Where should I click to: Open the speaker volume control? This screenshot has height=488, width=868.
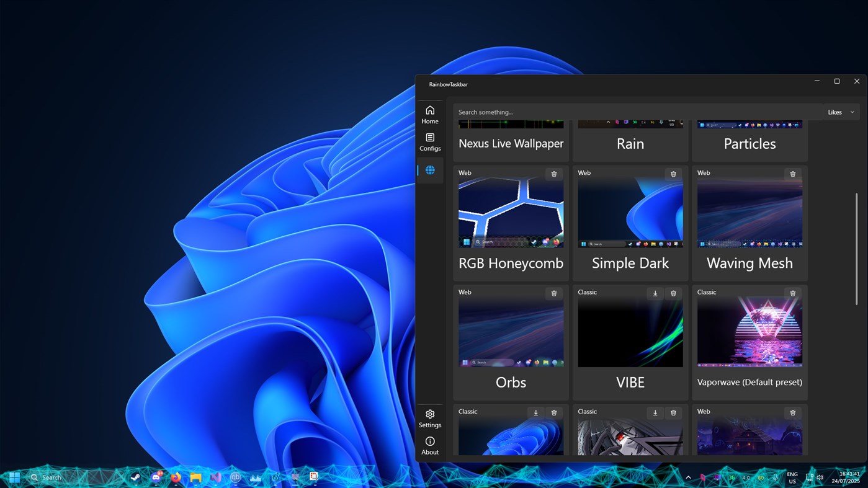pyautogui.click(x=820, y=477)
